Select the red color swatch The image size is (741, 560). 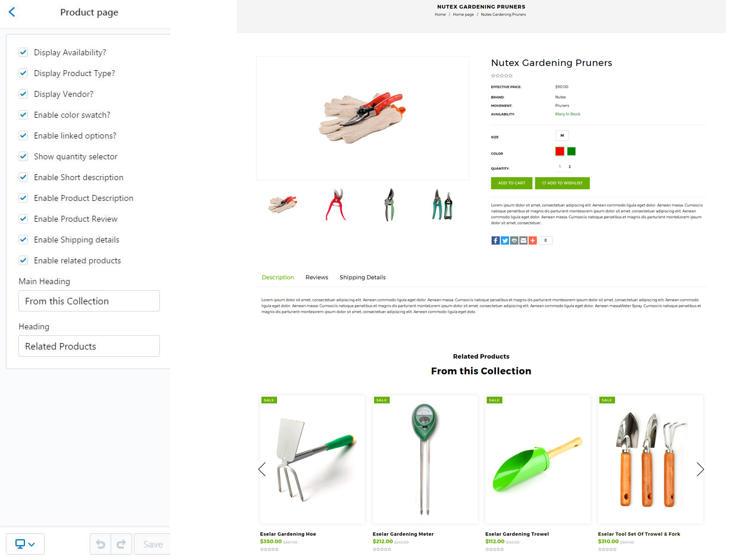click(560, 152)
